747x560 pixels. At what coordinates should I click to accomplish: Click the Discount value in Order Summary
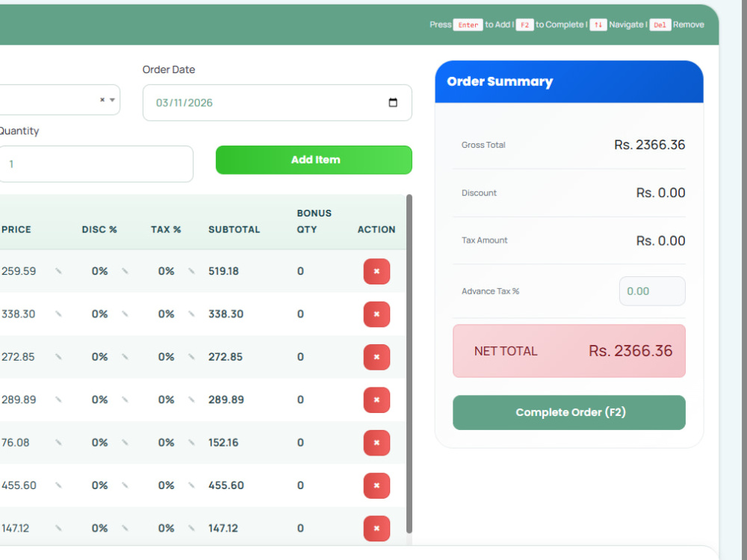click(x=660, y=193)
